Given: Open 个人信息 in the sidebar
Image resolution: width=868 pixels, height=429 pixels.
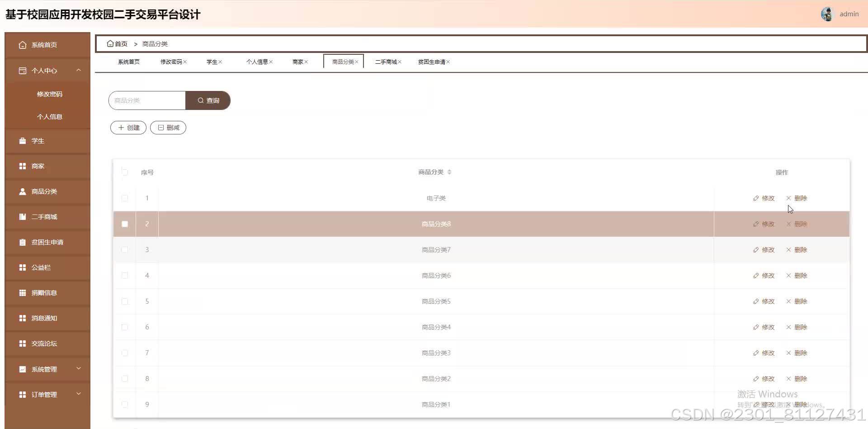Looking at the screenshot, I should [x=50, y=117].
